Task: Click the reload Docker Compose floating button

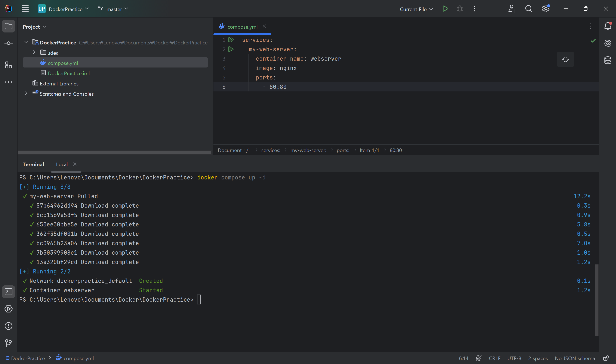Action: point(565,59)
